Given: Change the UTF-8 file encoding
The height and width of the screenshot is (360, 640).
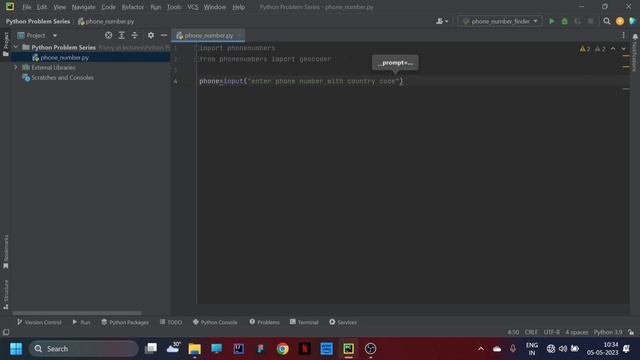Looking at the screenshot, I should coord(551,332).
